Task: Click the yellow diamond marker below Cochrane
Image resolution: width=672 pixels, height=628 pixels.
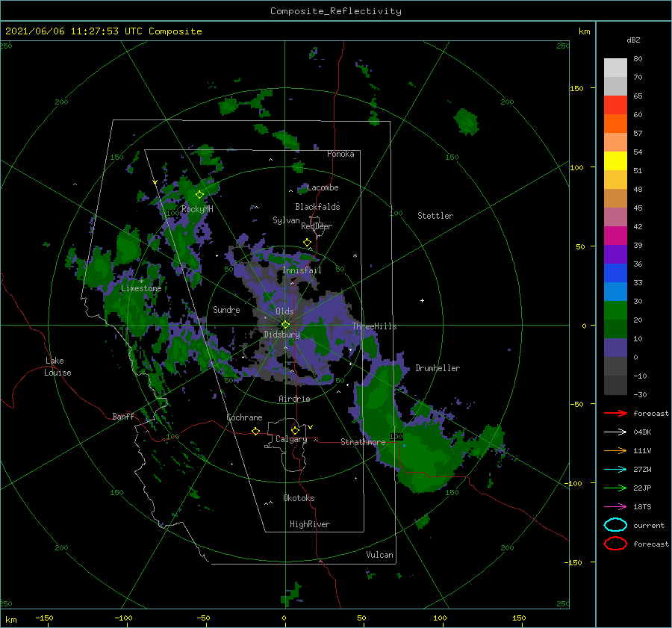Action: click(x=256, y=432)
